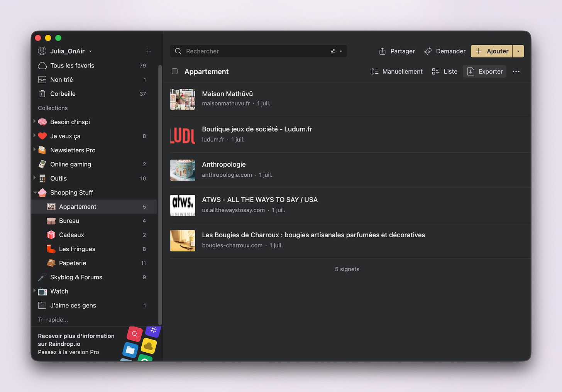Open the search filter options icon
This screenshot has height=392, width=562.
click(333, 51)
